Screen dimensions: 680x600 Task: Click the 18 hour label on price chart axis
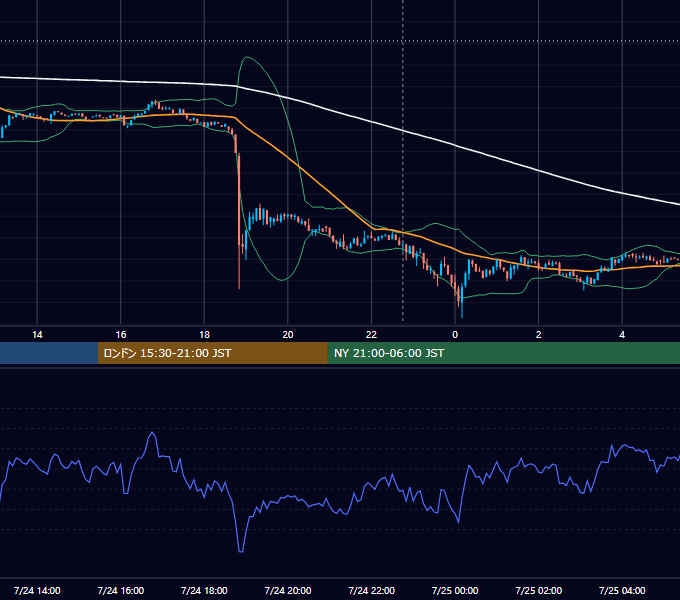(204, 335)
